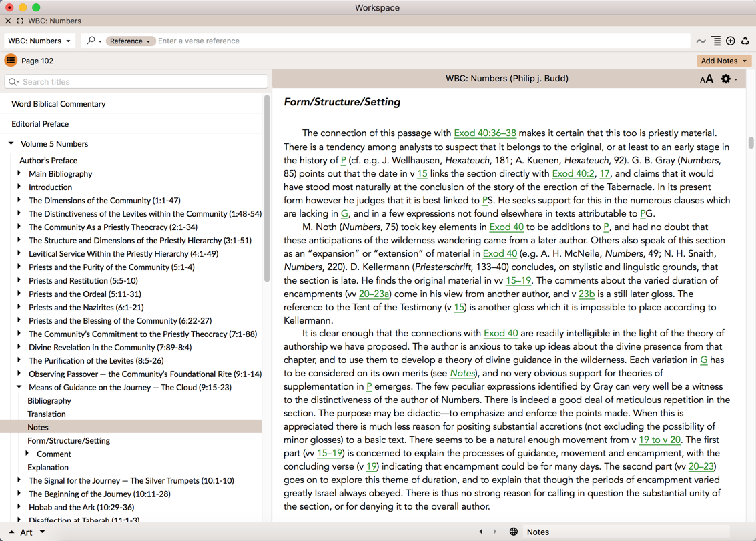Click the circled plus icon in toolbar
756x541 pixels.
(731, 41)
